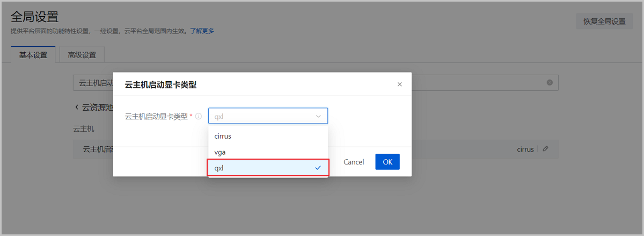Viewport: 644px width, 236px height.
Task: Open the 了解更多 link
Action: tap(202, 31)
